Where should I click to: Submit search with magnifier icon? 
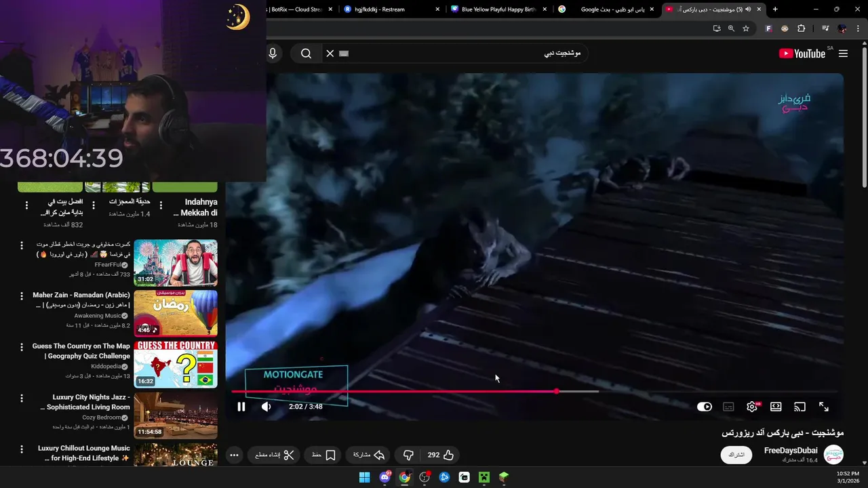coord(306,54)
